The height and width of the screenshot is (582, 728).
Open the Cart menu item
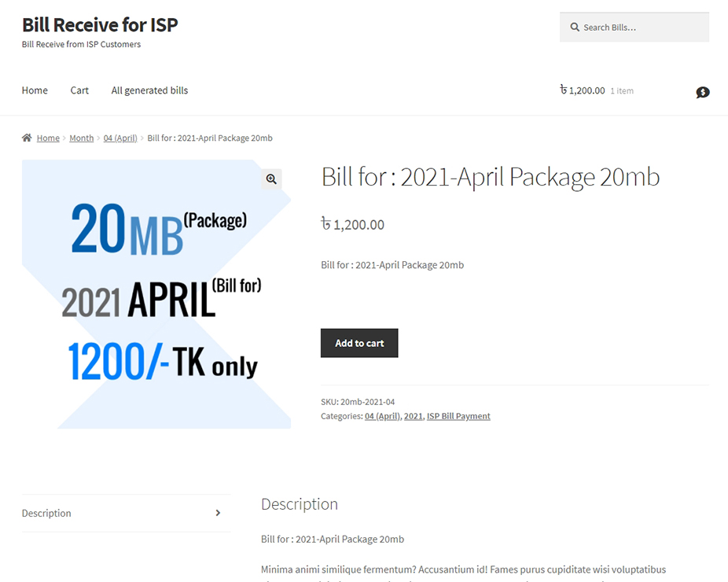point(79,90)
